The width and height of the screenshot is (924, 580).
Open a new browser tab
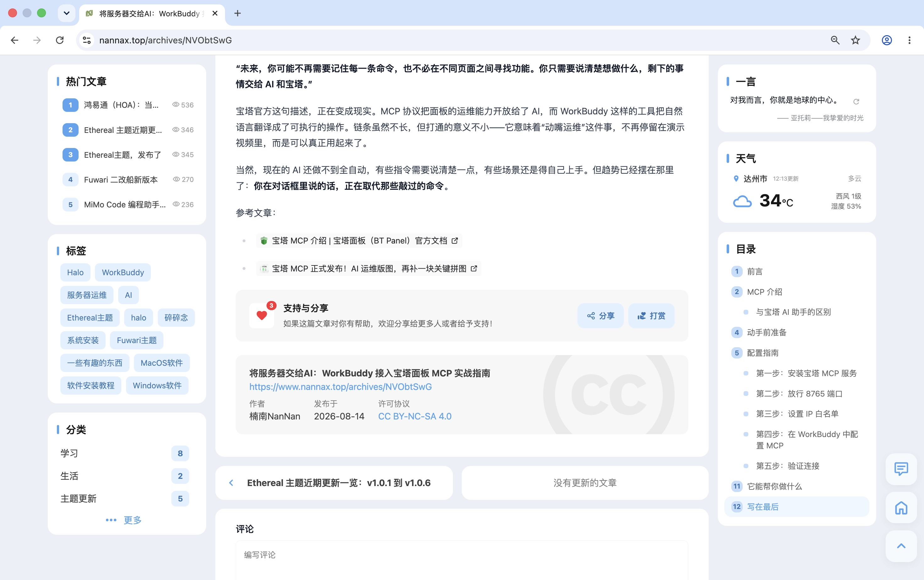tap(238, 14)
